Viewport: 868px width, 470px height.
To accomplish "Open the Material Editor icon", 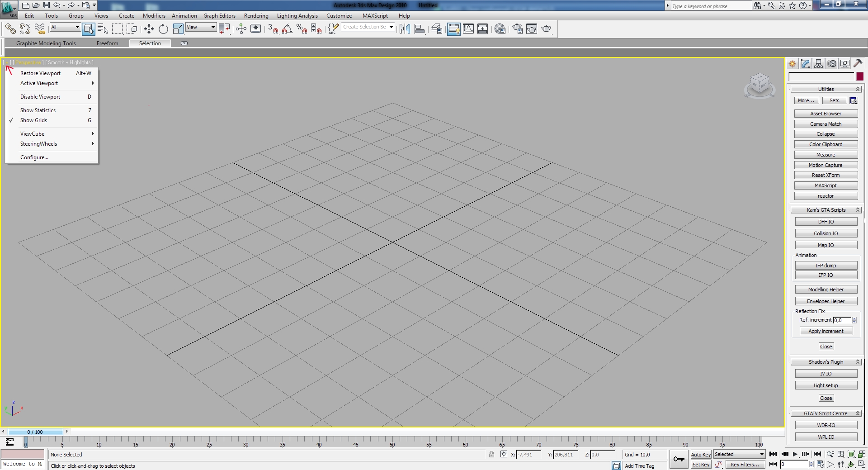I will [500, 29].
